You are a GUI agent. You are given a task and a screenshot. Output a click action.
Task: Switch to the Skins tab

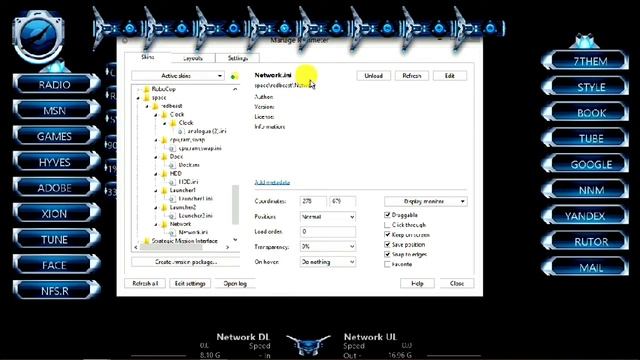[x=148, y=57]
